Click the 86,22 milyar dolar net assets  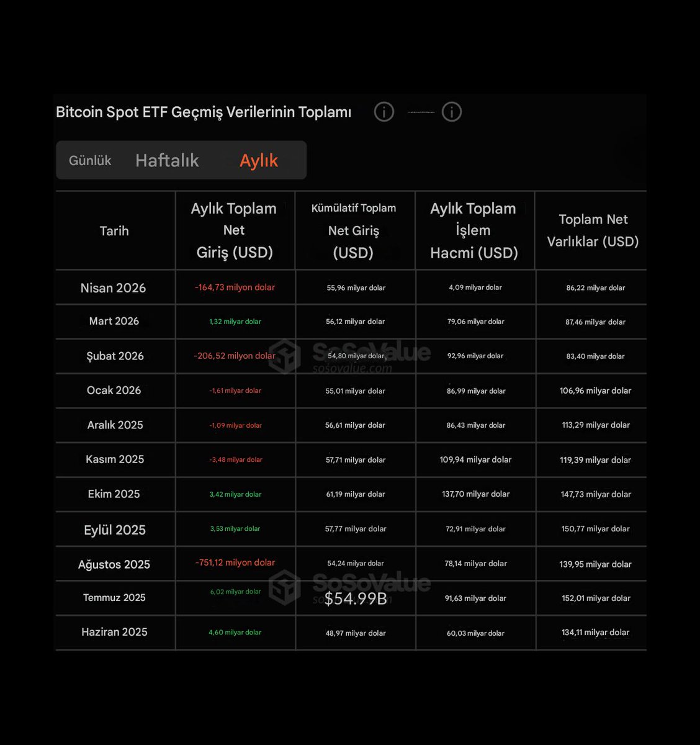pos(595,288)
